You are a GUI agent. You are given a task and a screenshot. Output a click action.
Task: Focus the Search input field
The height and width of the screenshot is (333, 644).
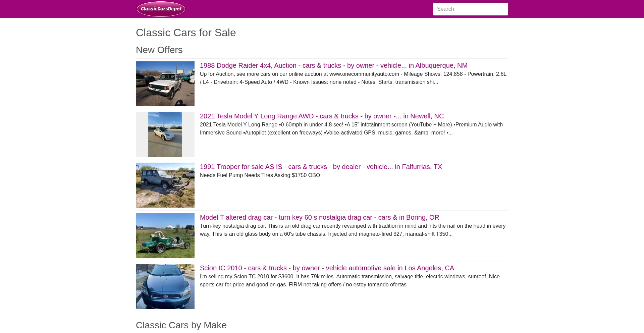pyautogui.click(x=470, y=9)
